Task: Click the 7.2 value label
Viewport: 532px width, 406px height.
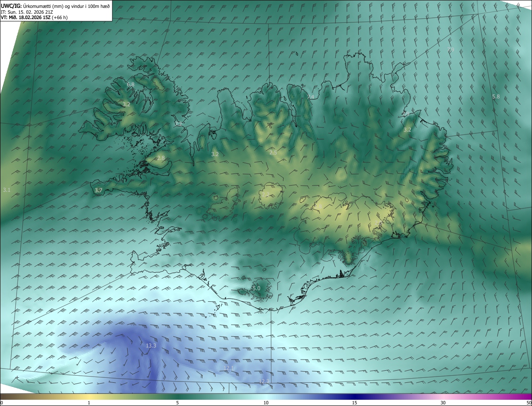Action: coord(178,124)
